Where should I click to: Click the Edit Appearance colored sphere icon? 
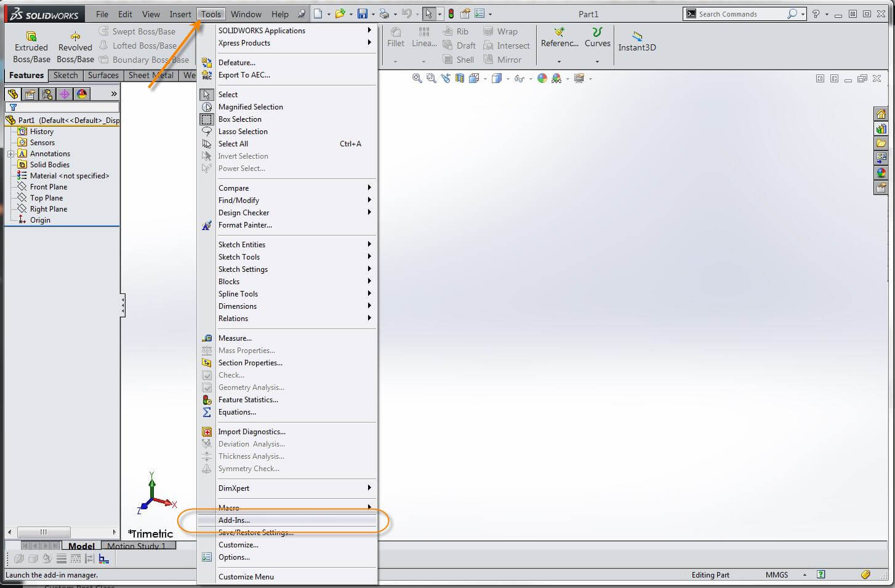coord(542,78)
